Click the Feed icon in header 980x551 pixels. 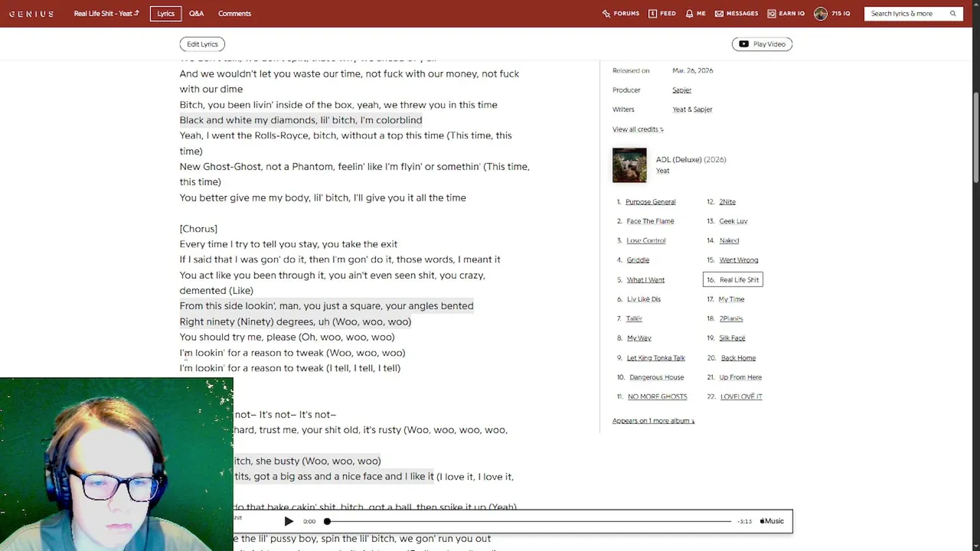[x=652, y=14]
